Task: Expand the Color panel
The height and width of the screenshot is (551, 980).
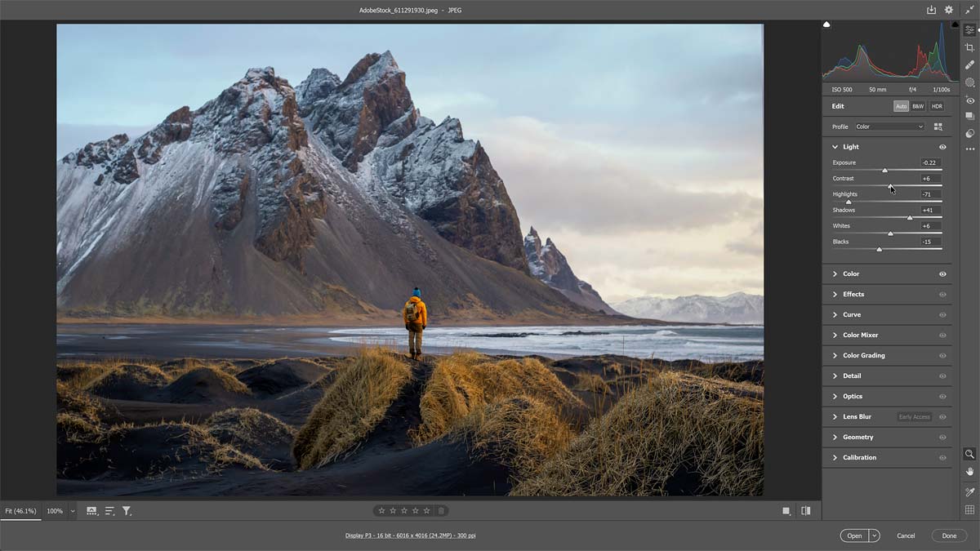Action: coord(852,273)
